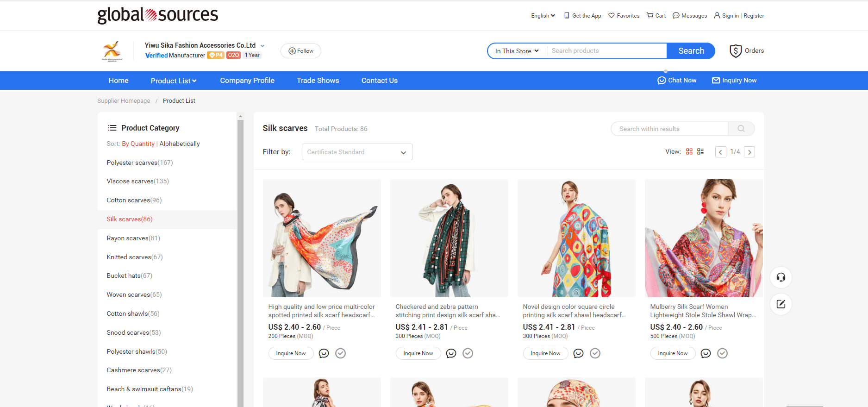Open Company Profile tab

point(247,81)
